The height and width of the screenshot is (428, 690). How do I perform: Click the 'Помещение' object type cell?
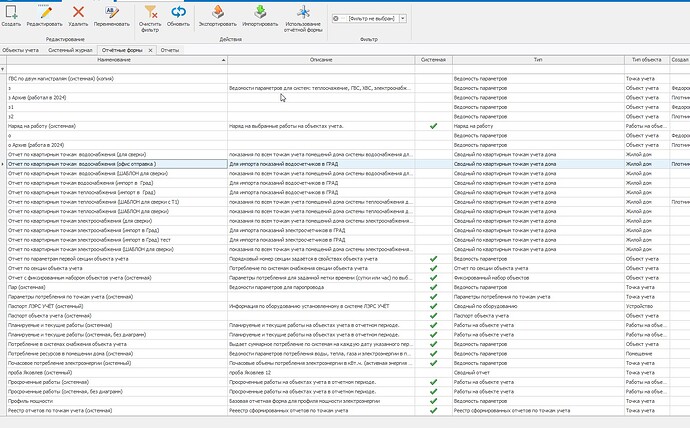[639, 354]
